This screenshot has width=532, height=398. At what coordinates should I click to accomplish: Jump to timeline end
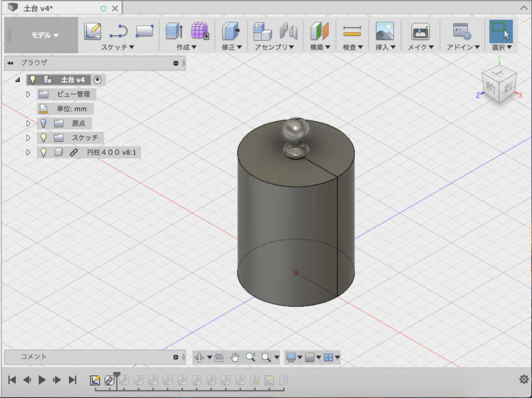pos(73,380)
